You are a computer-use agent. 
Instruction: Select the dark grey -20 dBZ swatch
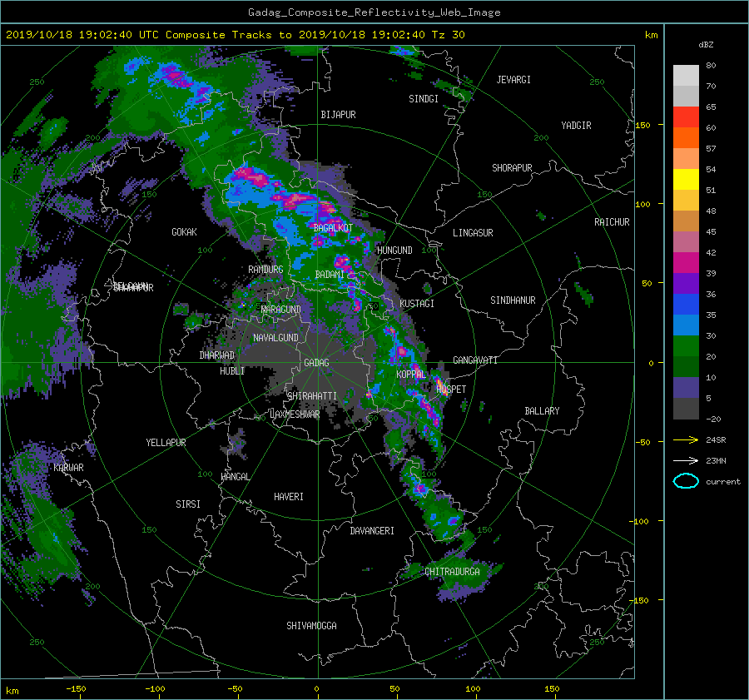click(x=686, y=409)
